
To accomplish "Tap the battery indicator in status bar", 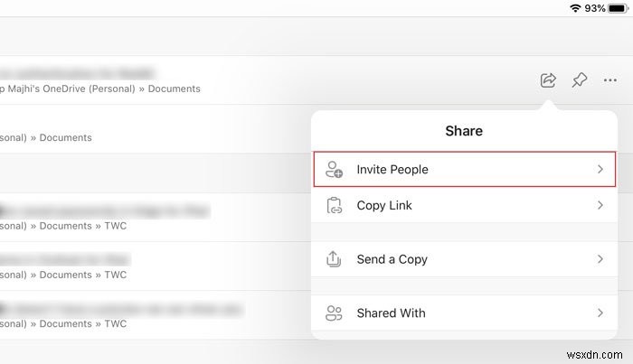I will pyautogui.click(x=619, y=8).
